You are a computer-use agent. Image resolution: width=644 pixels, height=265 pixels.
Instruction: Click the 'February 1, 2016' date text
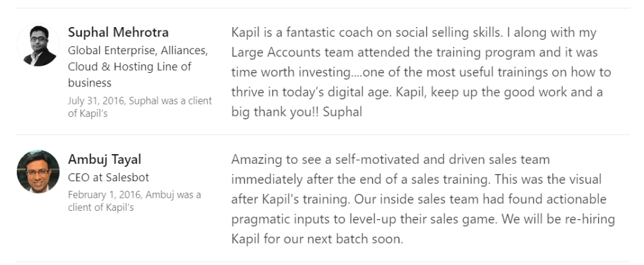click(105, 195)
